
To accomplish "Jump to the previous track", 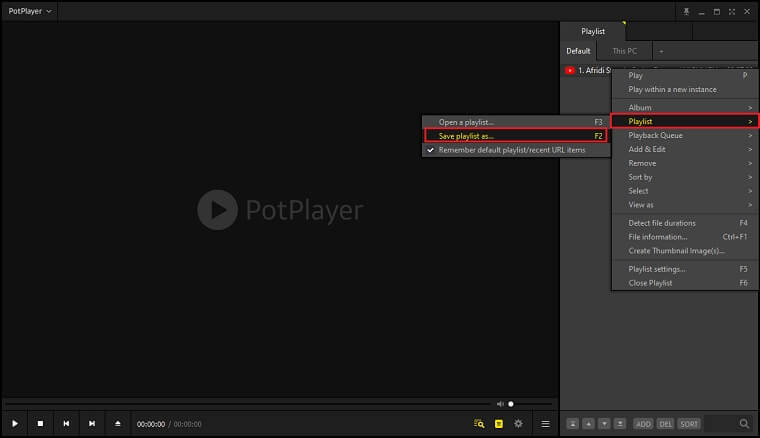I will (66, 423).
